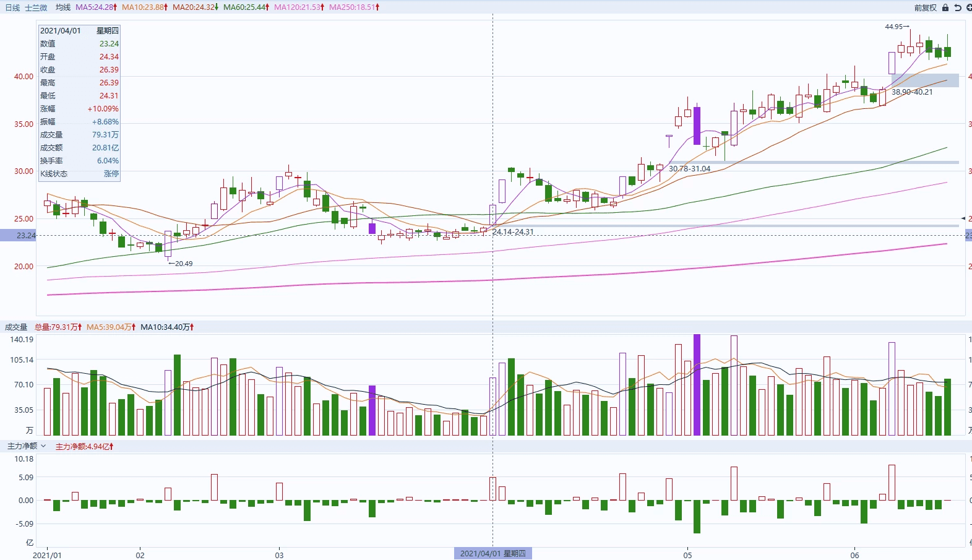Click the 44.95 high price annotation

[897, 27]
